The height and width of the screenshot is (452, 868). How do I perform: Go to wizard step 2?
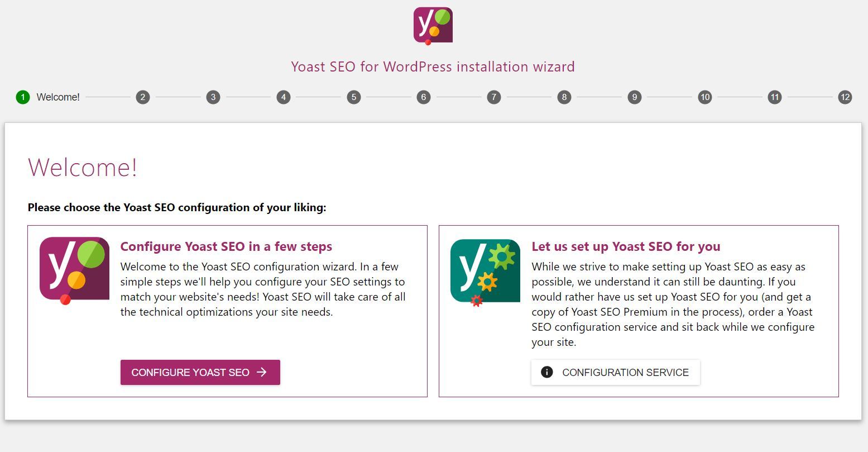click(143, 97)
